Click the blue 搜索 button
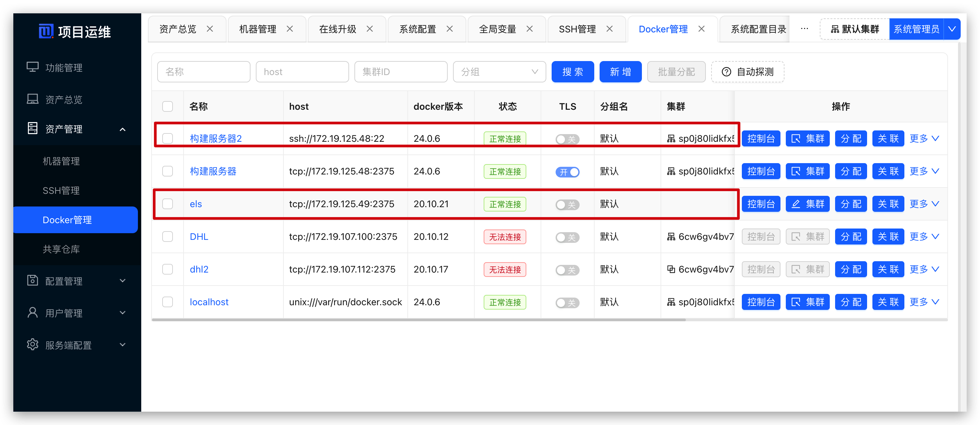Image resolution: width=980 pixels, height=425 pixels. click(573, 72)
